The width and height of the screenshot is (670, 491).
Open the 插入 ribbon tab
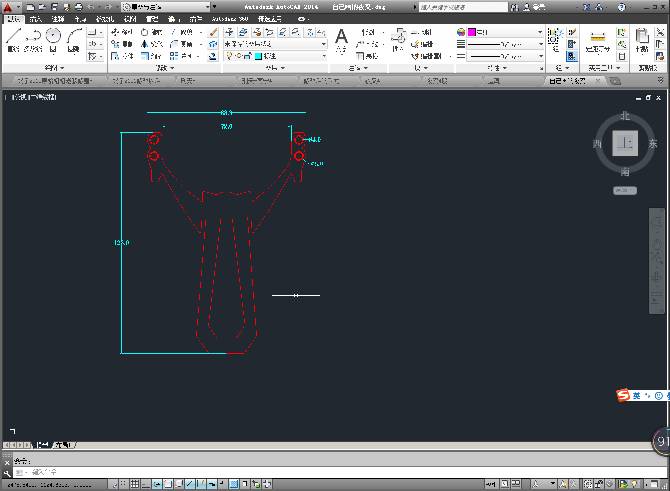click(35, 19)
